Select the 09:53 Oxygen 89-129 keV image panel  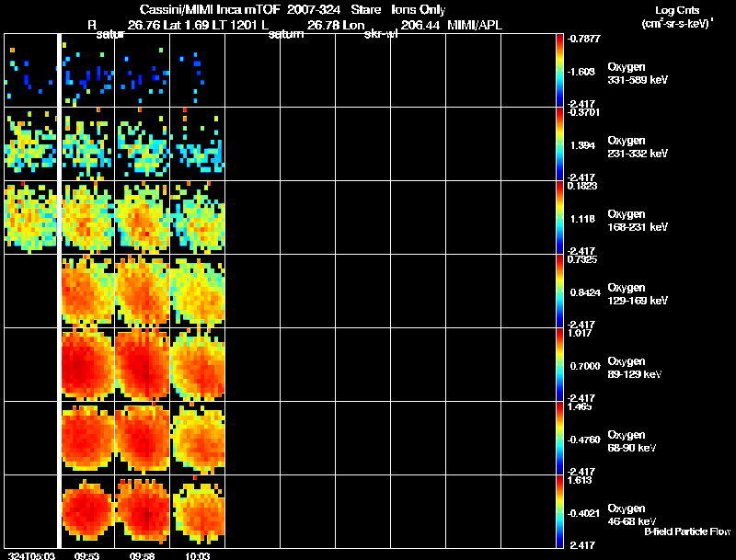point(88,365)
